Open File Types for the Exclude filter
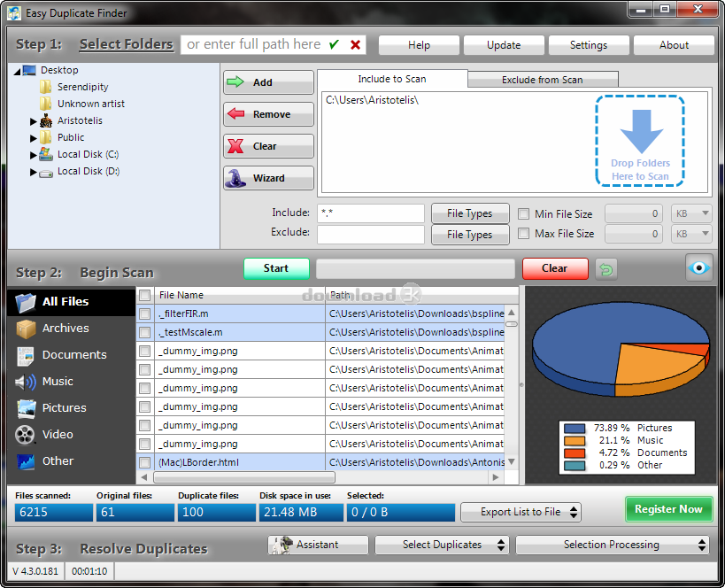Viewport: 725px width, 588px height. (470, 235)
